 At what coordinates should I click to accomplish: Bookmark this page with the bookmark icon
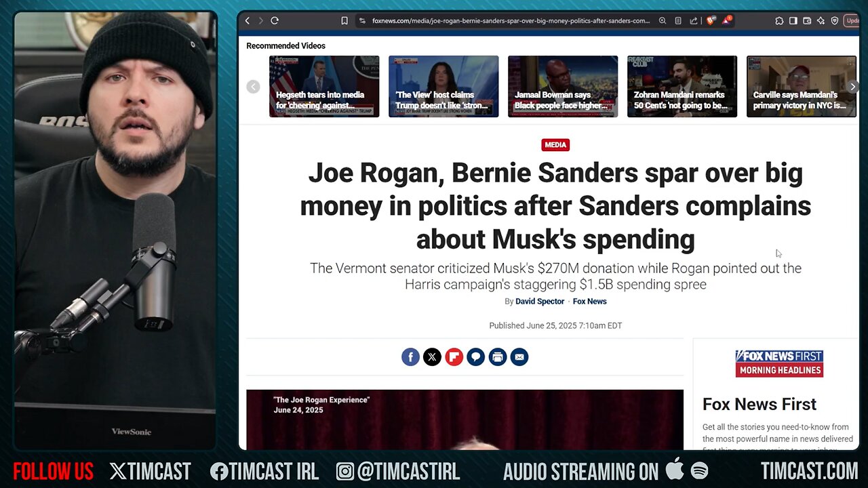[x=344, y=21]
